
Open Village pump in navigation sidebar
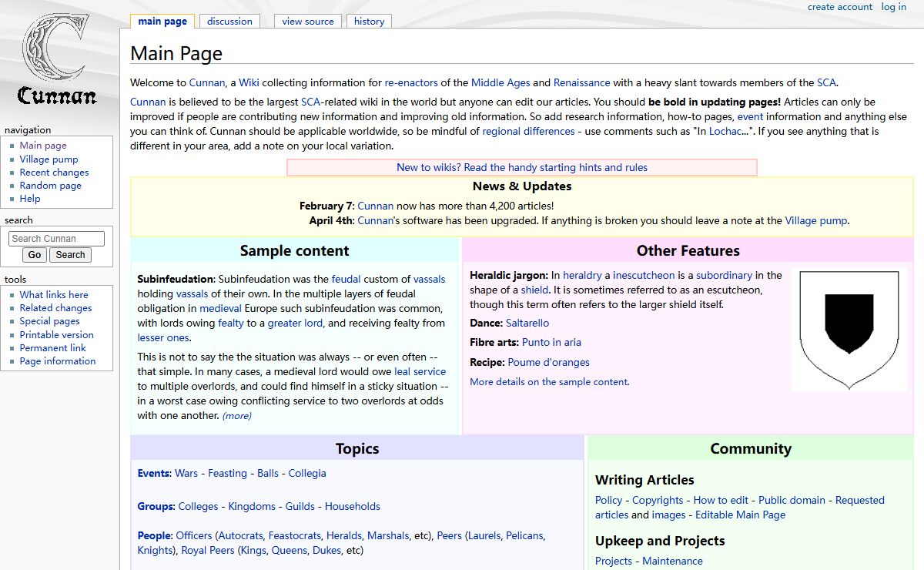coord(49,159)
